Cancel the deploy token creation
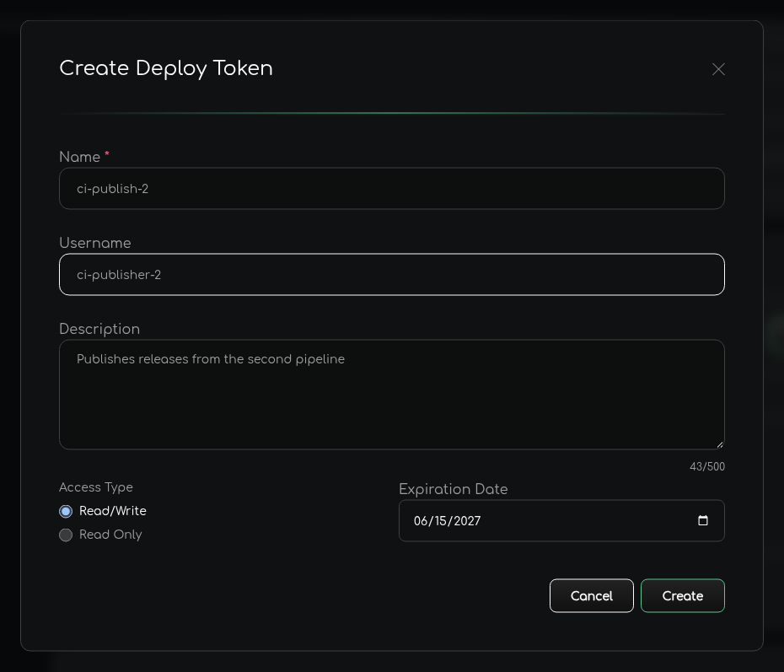This screenshot has width=784, height=672. click(x=592, y=595)
